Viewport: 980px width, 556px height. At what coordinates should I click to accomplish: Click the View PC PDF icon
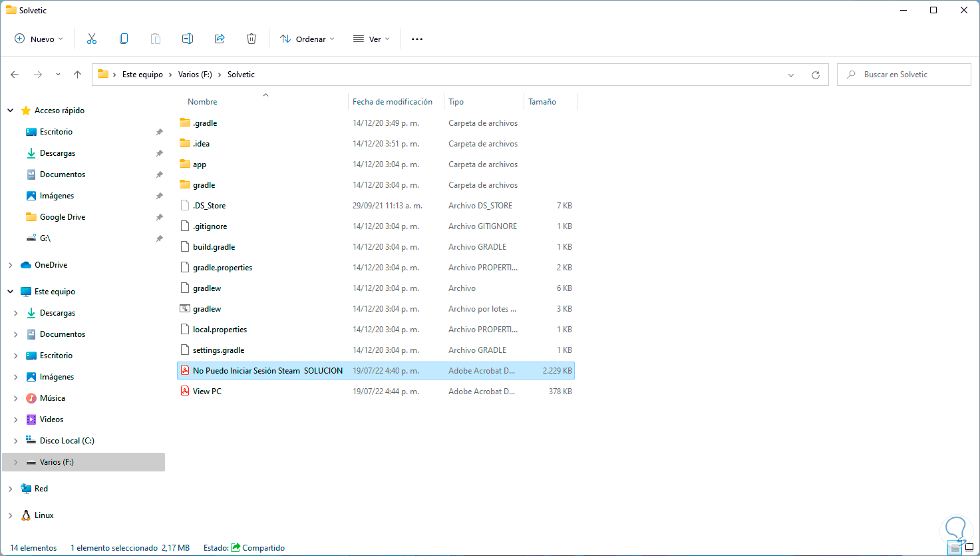[x=185, y=392]
